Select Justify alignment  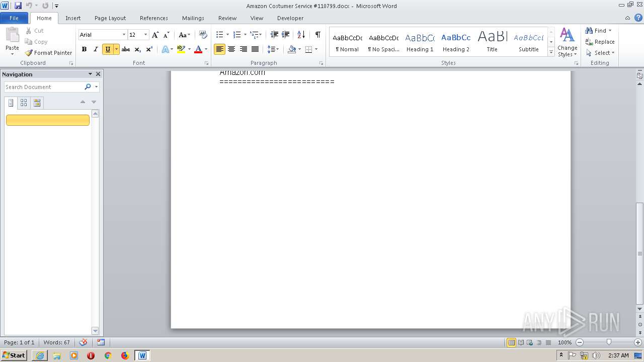255,49
